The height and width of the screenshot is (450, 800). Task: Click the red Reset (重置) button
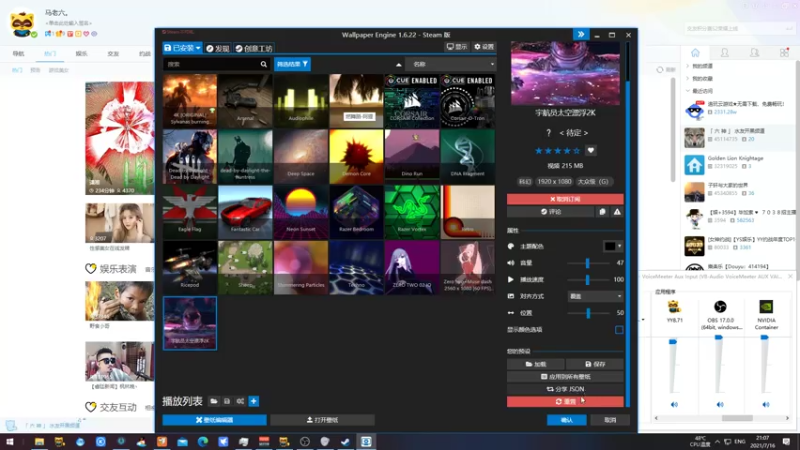coord(565,402)
